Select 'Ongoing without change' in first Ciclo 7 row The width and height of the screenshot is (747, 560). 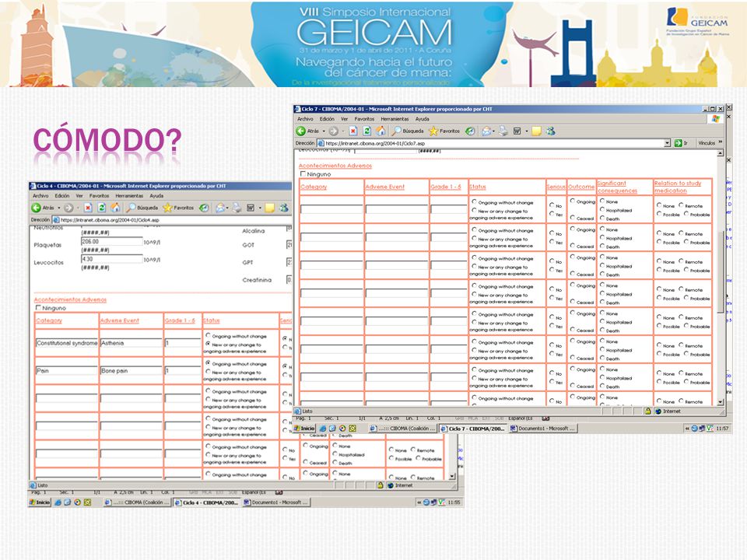(x=474, y=202)
